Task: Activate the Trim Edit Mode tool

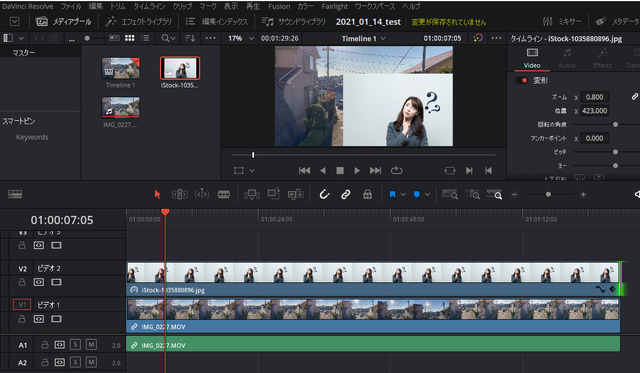Action: (180, 195)
